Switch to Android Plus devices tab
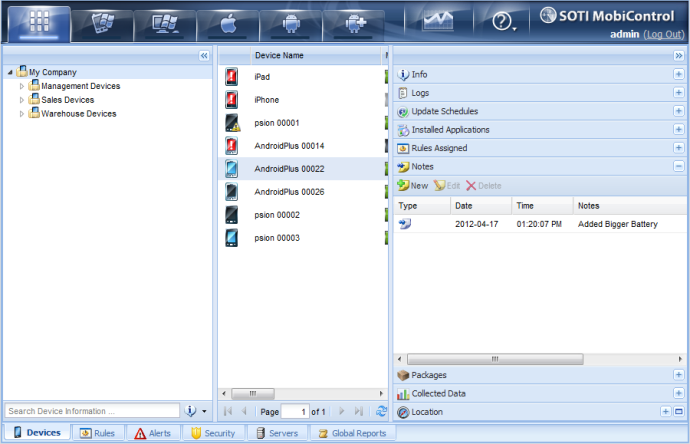This screenshot has height=444, width=690. [x=354, y=25]
